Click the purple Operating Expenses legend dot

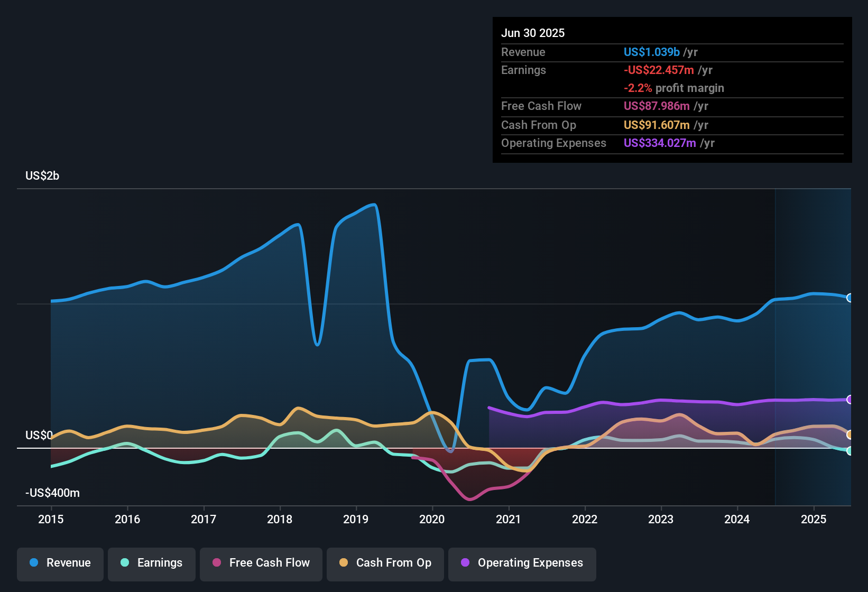(x=465, y=563)
